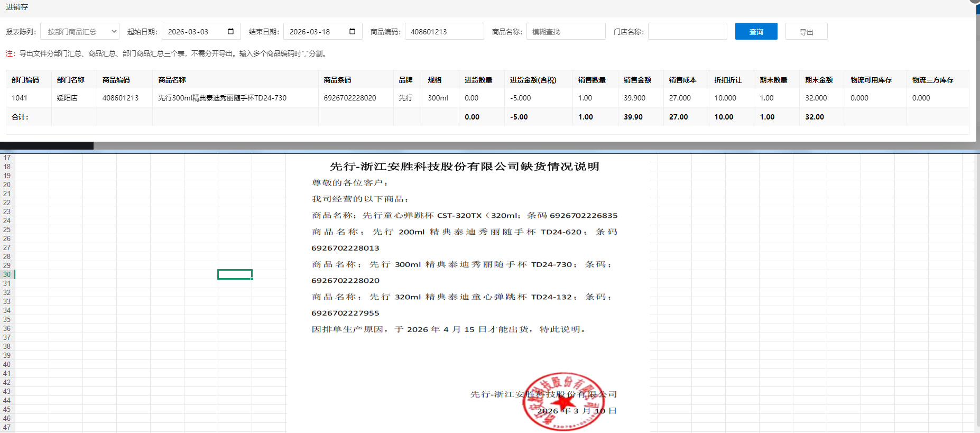980x433 pixels.
Task: Select spreadsheet row header 30
Action: pyautogui.click(x=7, y=274)
